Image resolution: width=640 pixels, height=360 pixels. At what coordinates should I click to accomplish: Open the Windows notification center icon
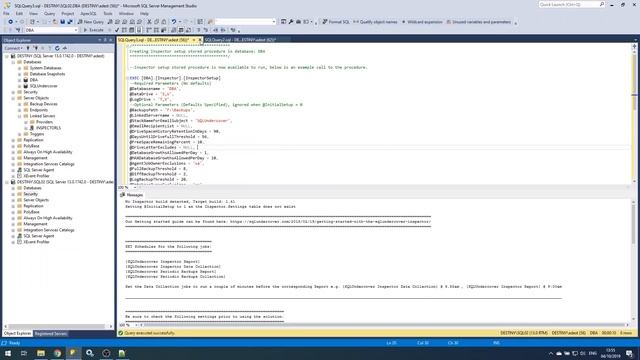coord(630,353)
